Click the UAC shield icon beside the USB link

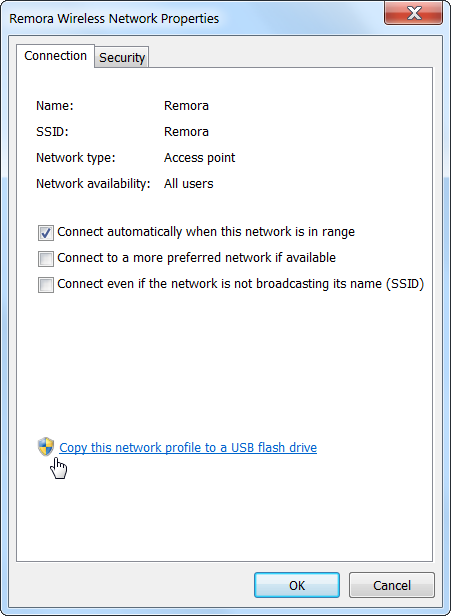point(46,447)
